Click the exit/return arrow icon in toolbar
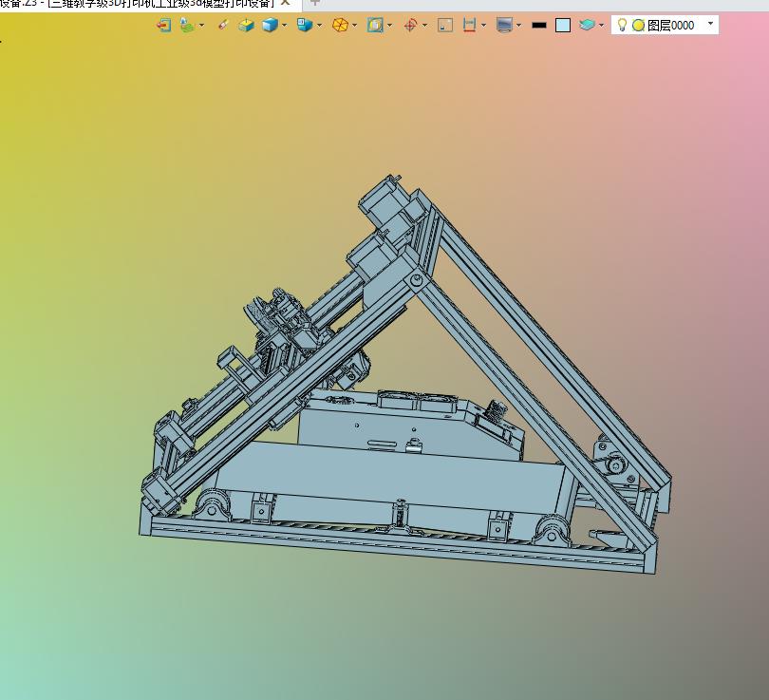The width and height of the screenshot is (769, 700). 164,26
